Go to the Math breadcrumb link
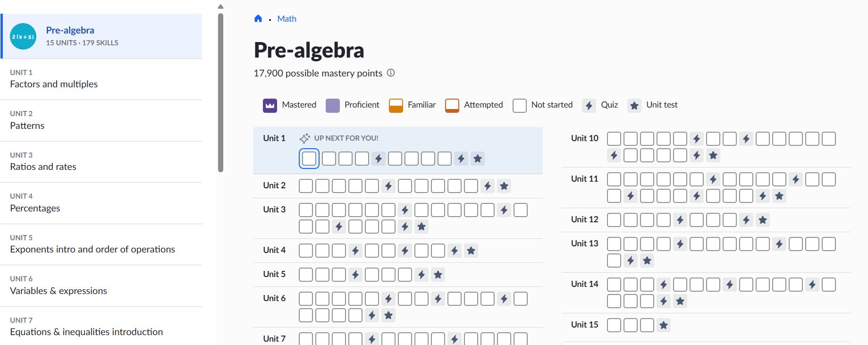This screenshot has height=345, width=868. (x=287, y=19)
